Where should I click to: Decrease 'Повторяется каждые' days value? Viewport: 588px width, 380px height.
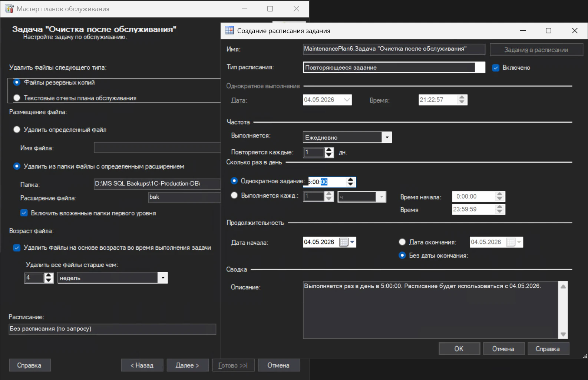click(x=329, y=155)
